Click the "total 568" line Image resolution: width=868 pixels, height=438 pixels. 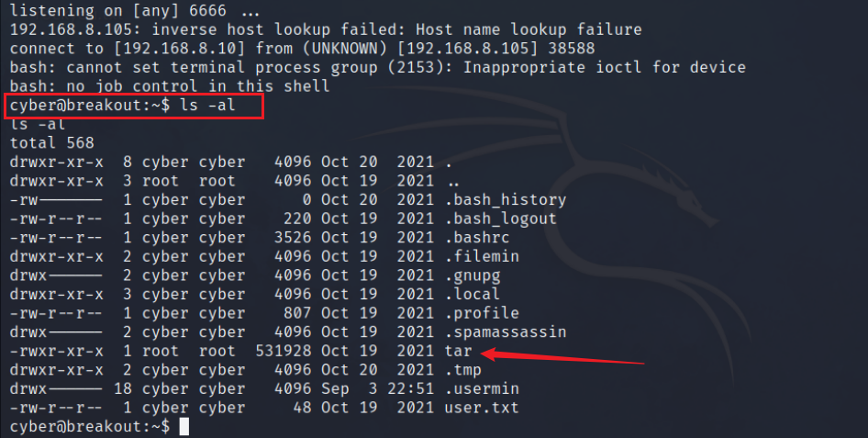point(52,142)
